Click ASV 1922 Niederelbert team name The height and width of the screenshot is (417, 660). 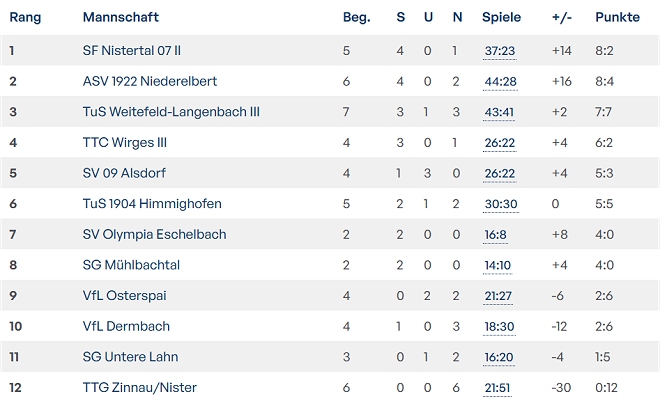tap(150, 81)
